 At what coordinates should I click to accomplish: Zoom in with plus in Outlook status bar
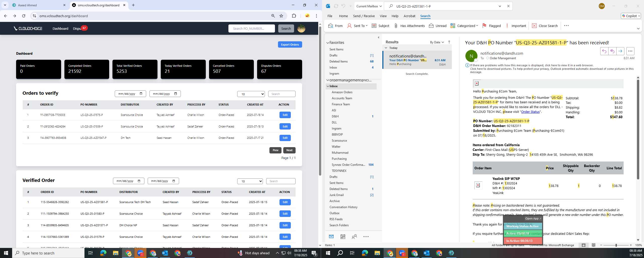tap(631, 245)
